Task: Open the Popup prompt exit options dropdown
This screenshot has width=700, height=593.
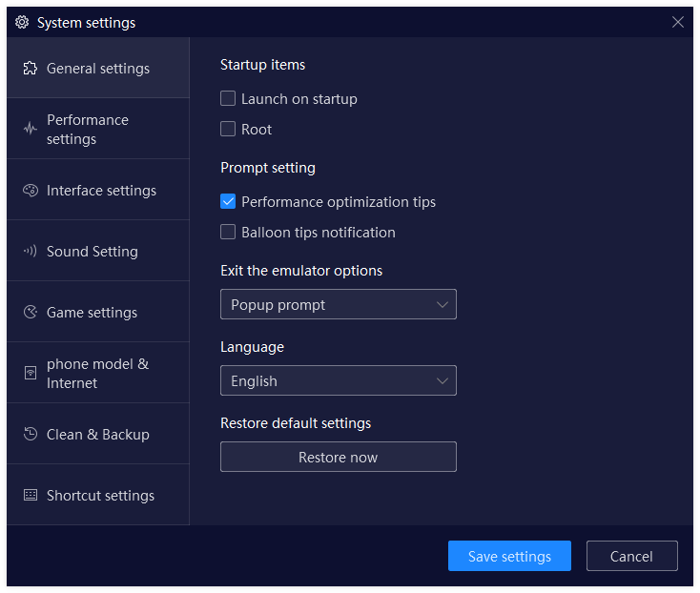Action: [x=339, y=305]
